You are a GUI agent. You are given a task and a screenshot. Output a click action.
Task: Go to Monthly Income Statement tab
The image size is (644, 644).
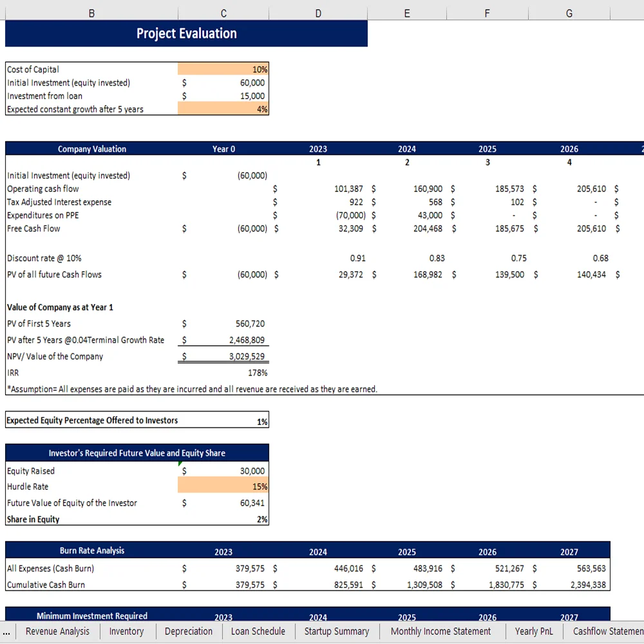[x=440, y=631]
